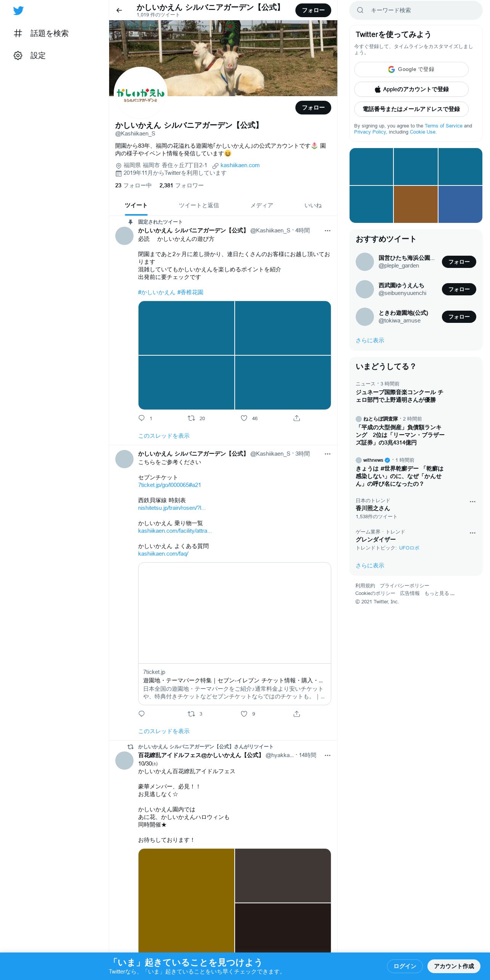The image size is (490, 980).
Task: Click 西武園ゆうえんち account avatar
Action: [365, 289]
